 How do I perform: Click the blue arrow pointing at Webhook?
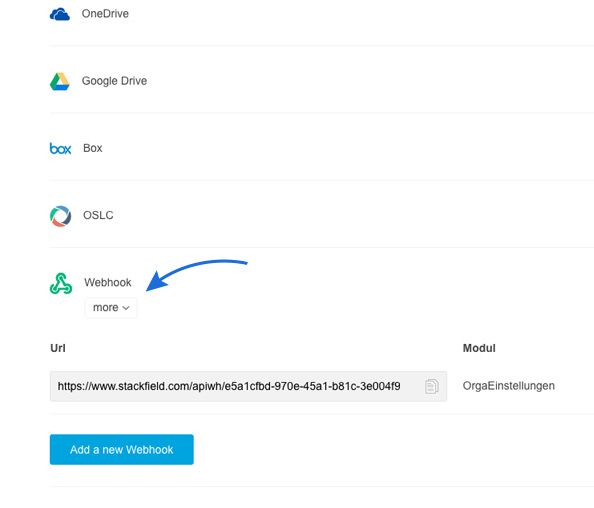coord(196,275)
